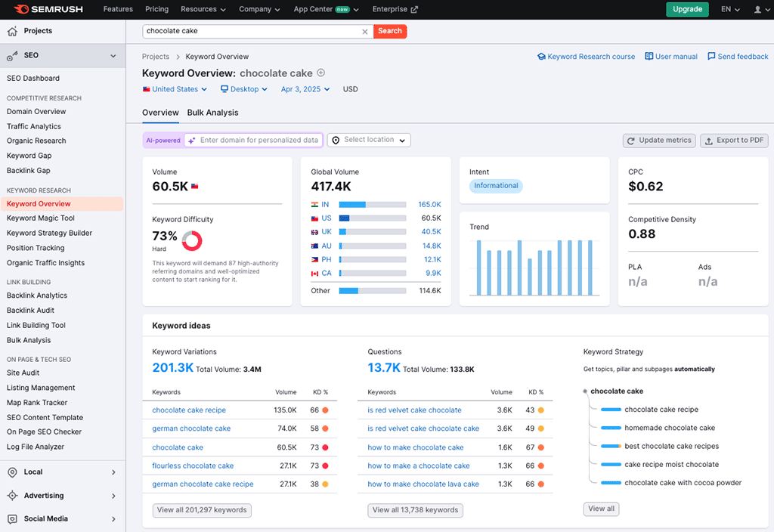This screenshot has height=532, width=774.
Task: Click the User manual book icon
Action: (649, 56)
